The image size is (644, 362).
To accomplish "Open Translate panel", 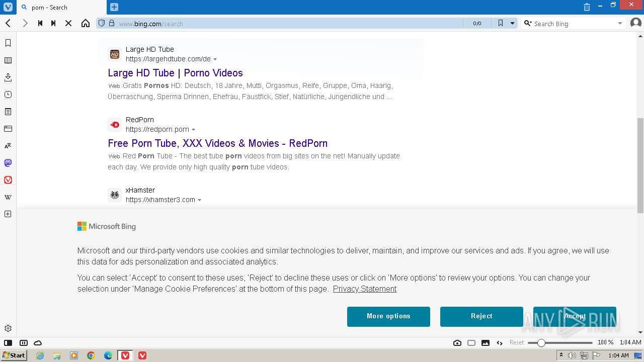I will (x=8, y=146).
